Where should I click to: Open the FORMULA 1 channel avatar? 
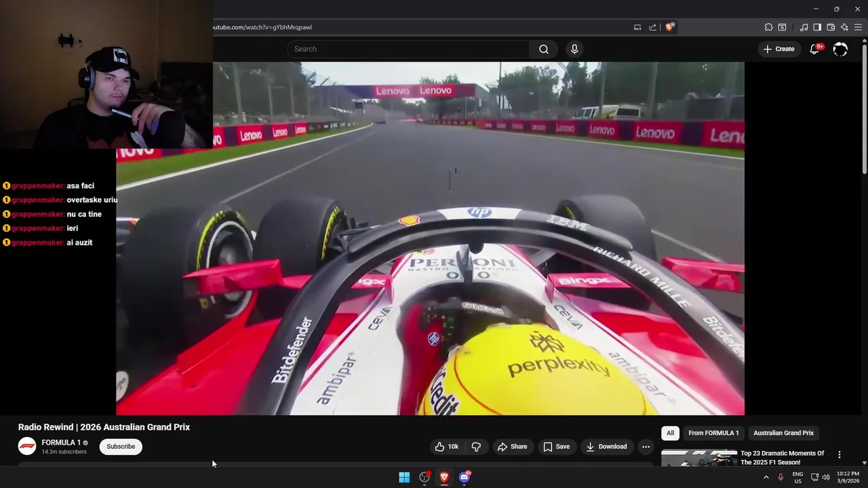click(27, 446)
